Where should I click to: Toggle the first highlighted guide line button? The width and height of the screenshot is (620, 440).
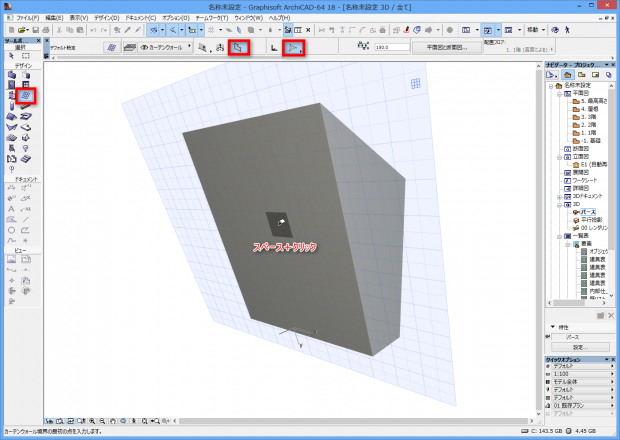coord(153,30)
